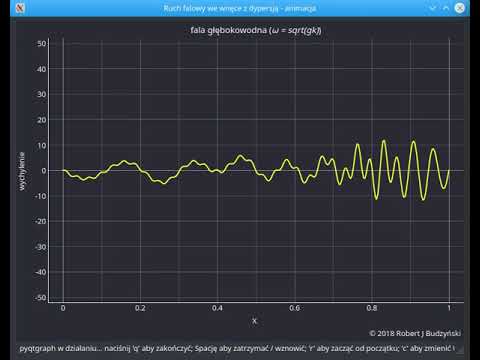The height and width of the screenshot is (360, 480).
Task: Click the x-axis tick label 0.4
Action: pyautogui.click(x=217, y=308)
